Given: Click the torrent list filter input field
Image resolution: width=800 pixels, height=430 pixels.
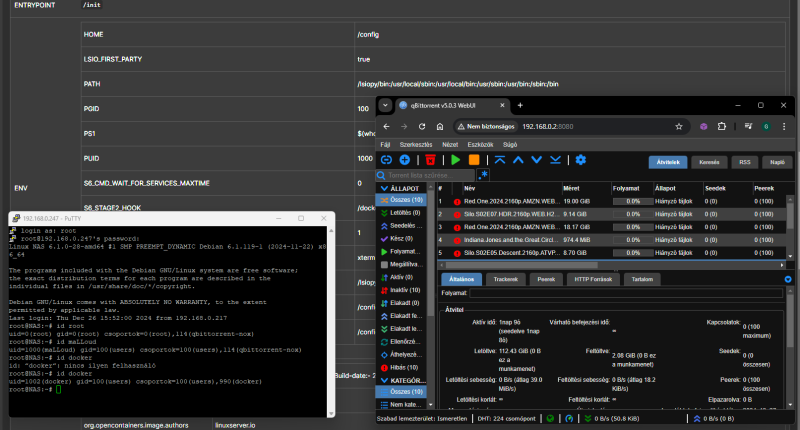Looking at the screenshot, I should pyautogui.click(x=431, y=175).
